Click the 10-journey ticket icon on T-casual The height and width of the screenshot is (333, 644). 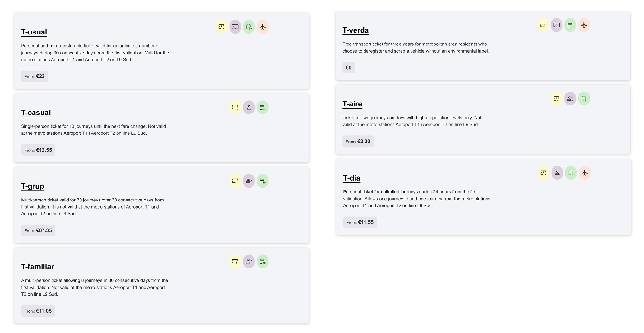pos(235,107)
